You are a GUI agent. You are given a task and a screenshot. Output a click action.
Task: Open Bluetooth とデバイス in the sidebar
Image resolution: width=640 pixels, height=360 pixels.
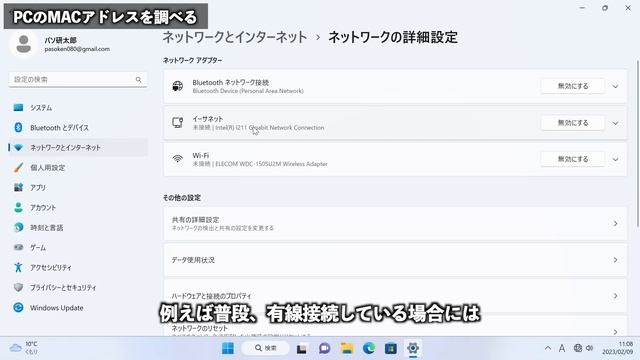(78, 128)
